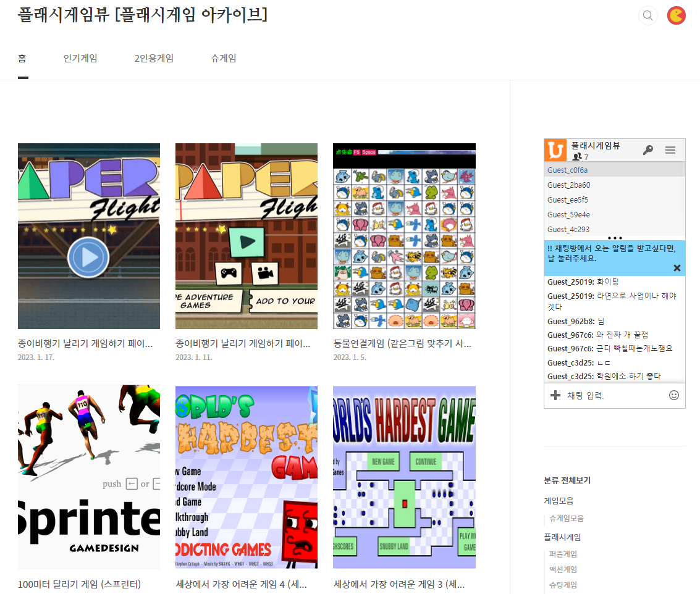Open the 퍼즐게임 subcategory
The height and width of the screenshot is (594, 700).
(563, 554)
